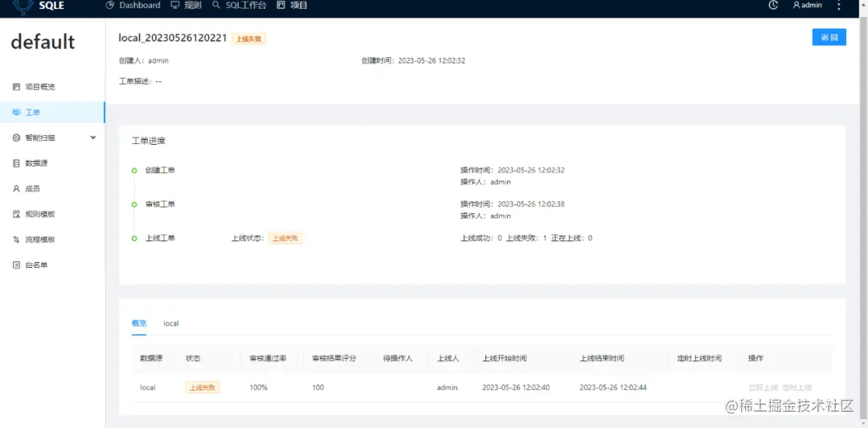Click the 成员 person icon
The width and height of the screenshot is (868, 428).
16,188
